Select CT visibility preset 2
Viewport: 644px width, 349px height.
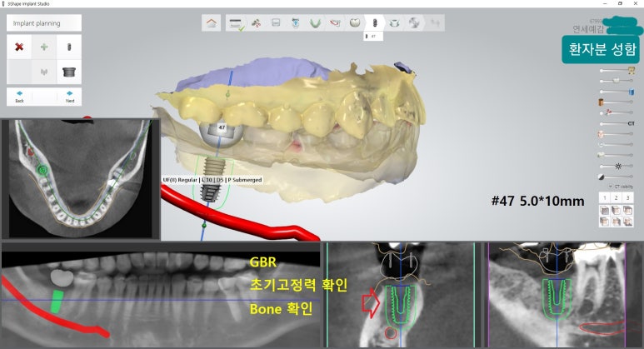[x=616, y=197]
